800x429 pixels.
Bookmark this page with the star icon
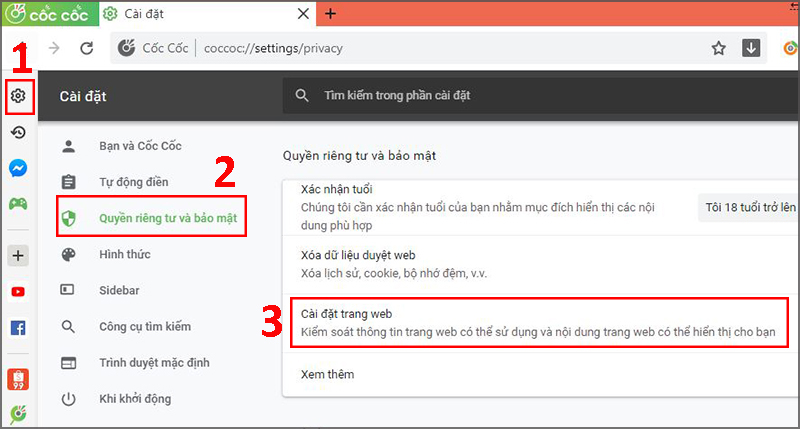[x=718, y=48]
